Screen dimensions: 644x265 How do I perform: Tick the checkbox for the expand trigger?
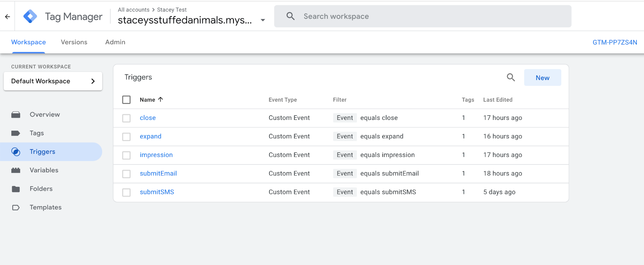point(126,136)
